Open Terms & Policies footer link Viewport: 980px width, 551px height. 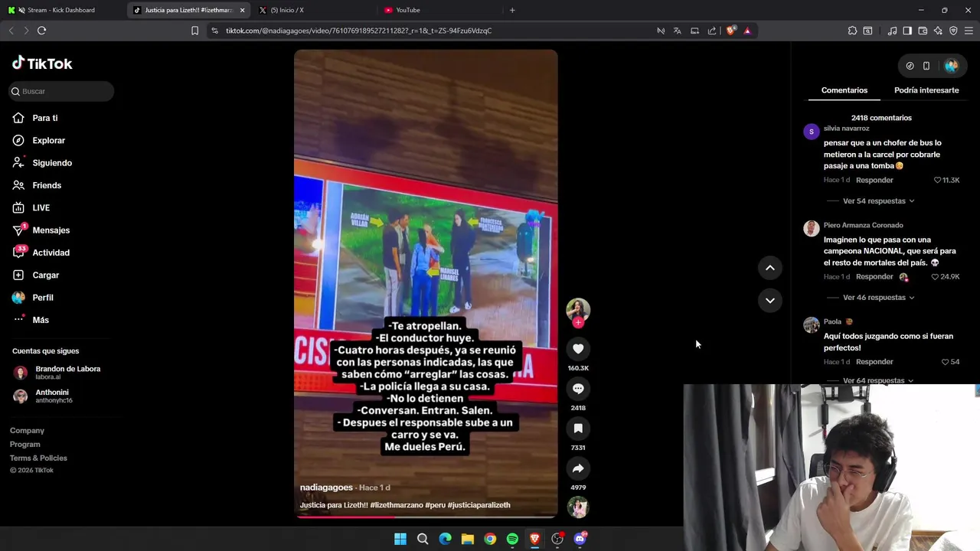click(x=38, y=458)
